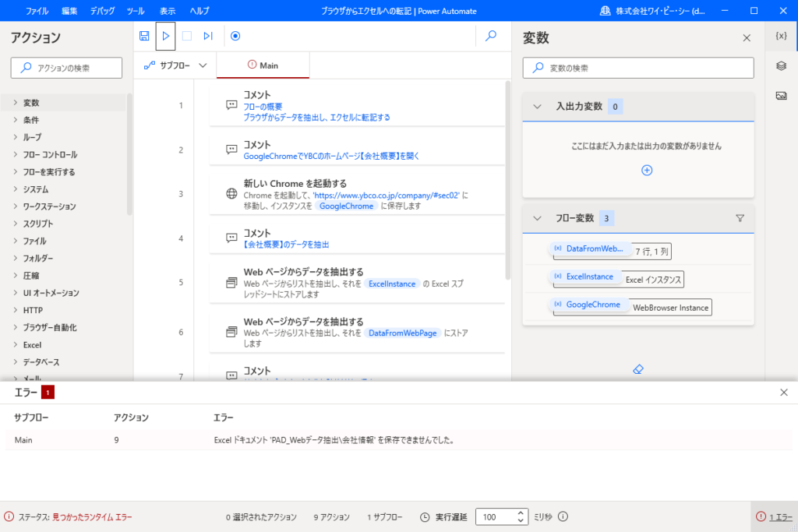Select the step 3 新しい Chrome を起動する action

pyautogui.click(x=357, y=194)
